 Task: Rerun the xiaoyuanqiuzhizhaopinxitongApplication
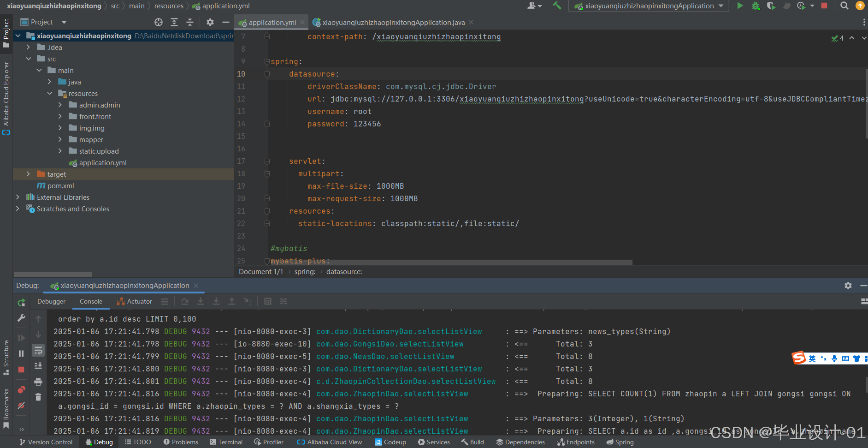21,303
